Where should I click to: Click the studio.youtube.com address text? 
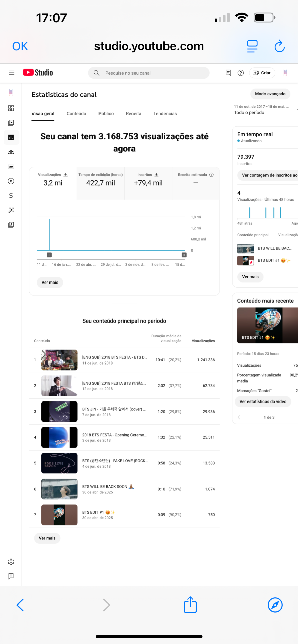pyautogui.click(x=149, y=46)
